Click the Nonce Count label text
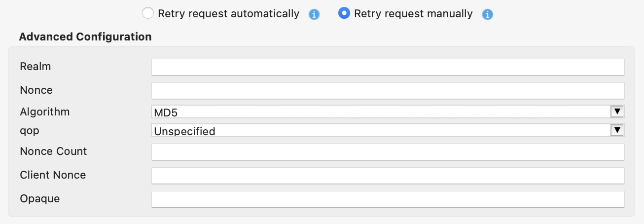 point(53,151)
